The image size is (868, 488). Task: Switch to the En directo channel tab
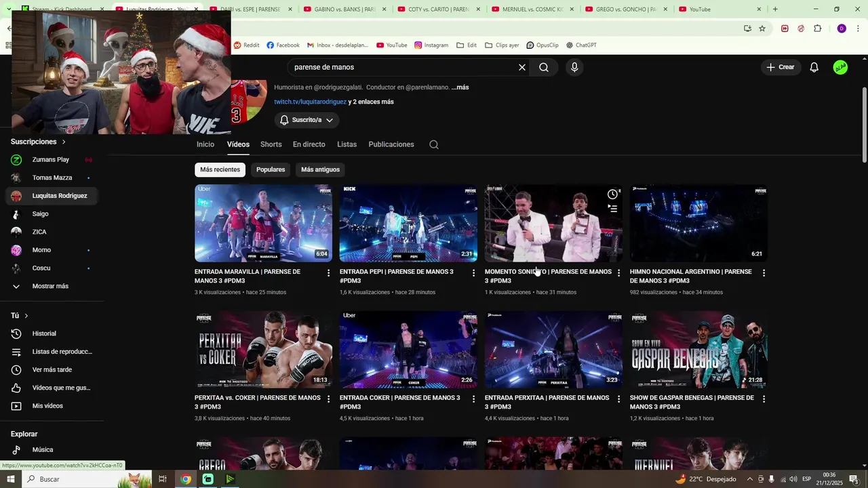309,144
